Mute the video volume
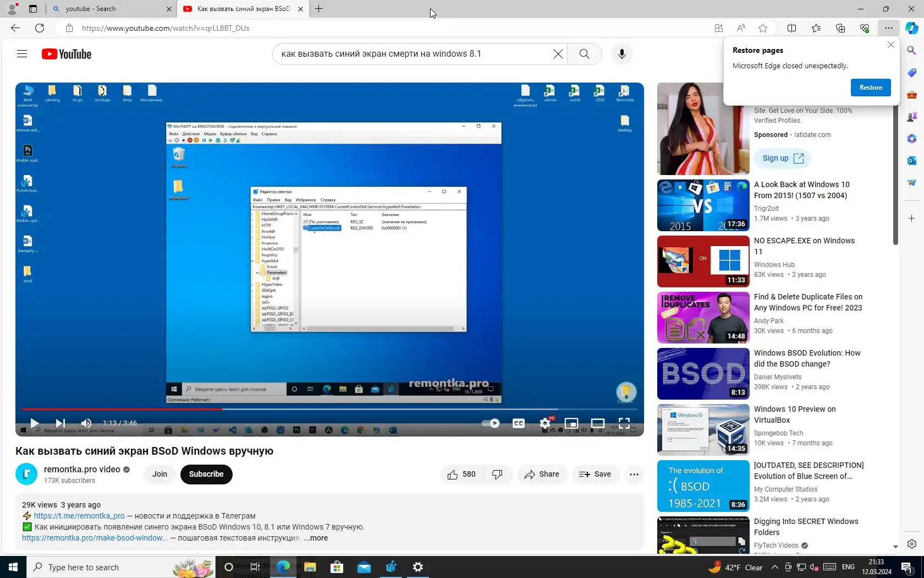Image resolution: width=924 pixels, height=578 pixels. click(86, 423)
